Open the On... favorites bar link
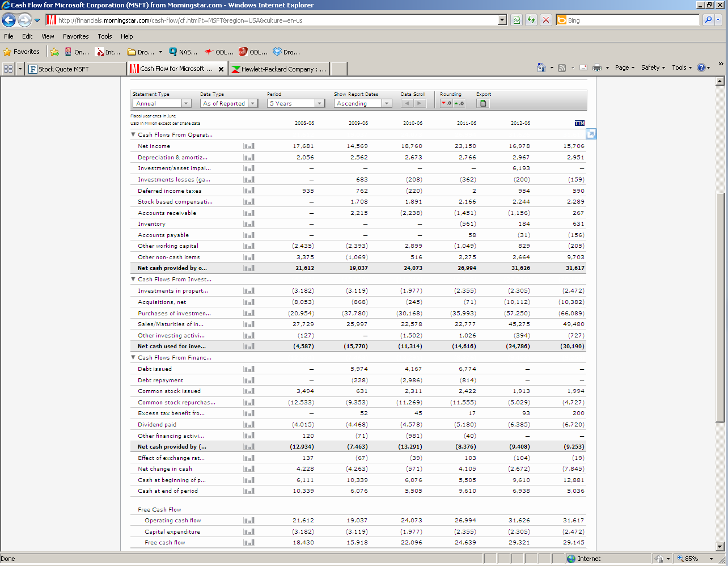This screenshot has width=728, height=566. click(x=77, y=52)
